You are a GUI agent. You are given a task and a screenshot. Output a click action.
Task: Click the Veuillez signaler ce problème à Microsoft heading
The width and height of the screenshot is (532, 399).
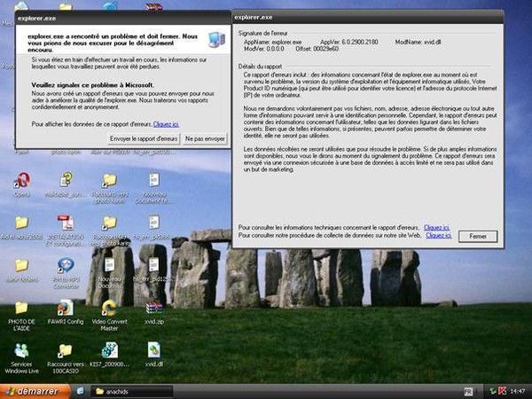click(x=92, y=85)
